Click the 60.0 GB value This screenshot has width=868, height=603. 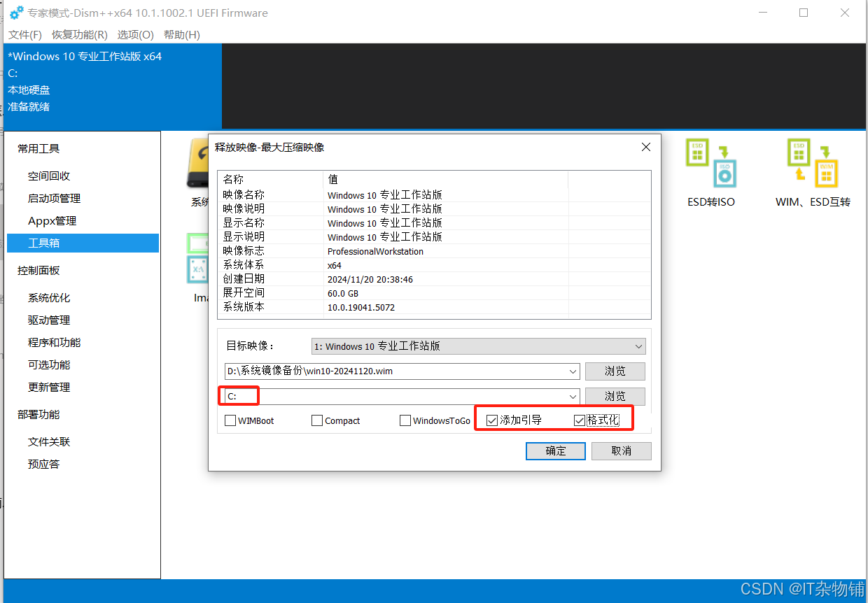pos(343,293)
